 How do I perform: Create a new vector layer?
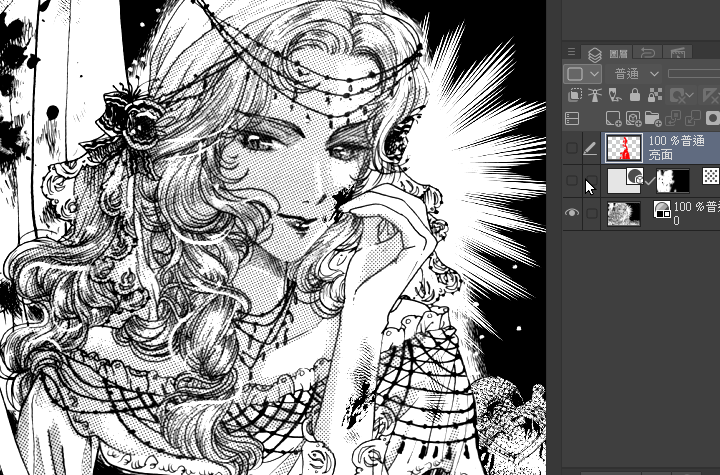coord(633,119)
